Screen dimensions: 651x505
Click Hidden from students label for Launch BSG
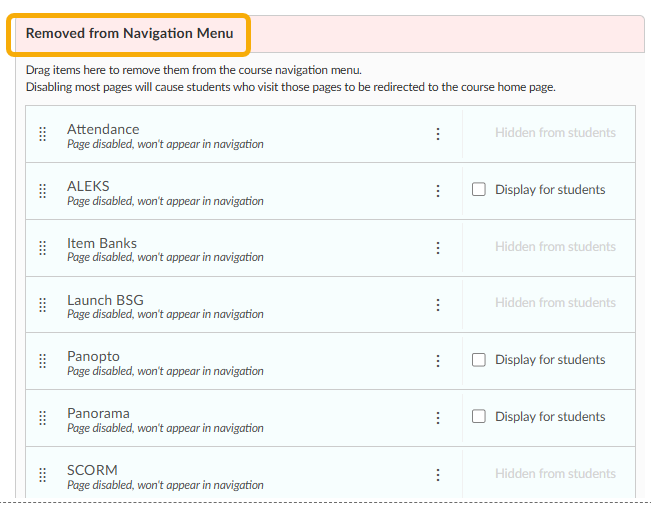pyautogui.click(x=555, y=302)
